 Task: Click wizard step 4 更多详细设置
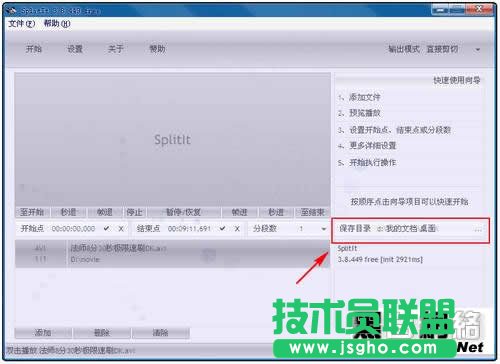(x=367, y=146)
